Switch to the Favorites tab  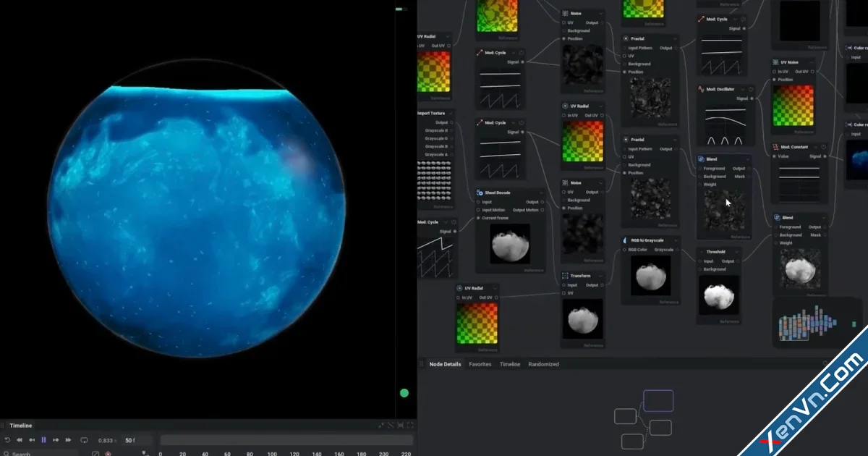tap(480, 364)
